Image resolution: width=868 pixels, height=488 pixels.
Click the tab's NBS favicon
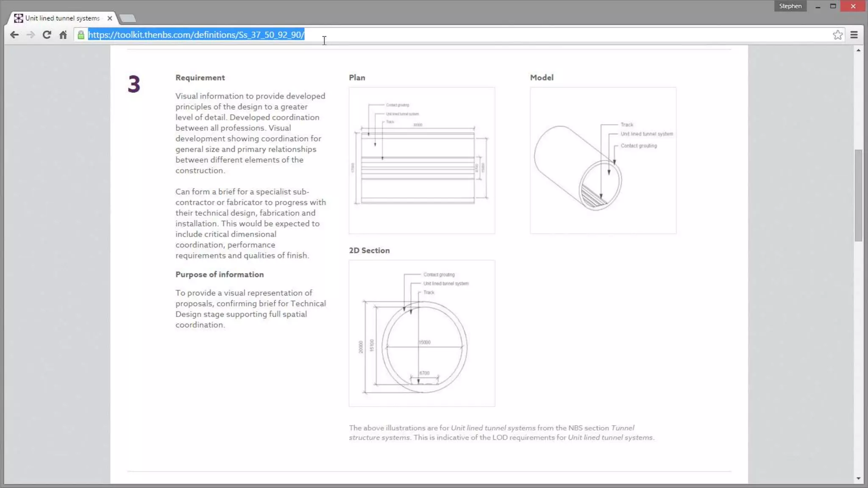19,18
